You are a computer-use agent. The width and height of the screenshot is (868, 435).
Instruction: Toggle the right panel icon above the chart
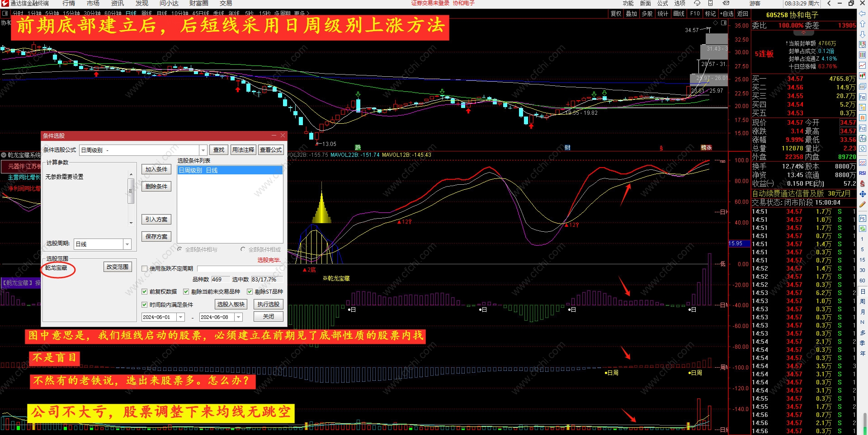click(724, 22)
